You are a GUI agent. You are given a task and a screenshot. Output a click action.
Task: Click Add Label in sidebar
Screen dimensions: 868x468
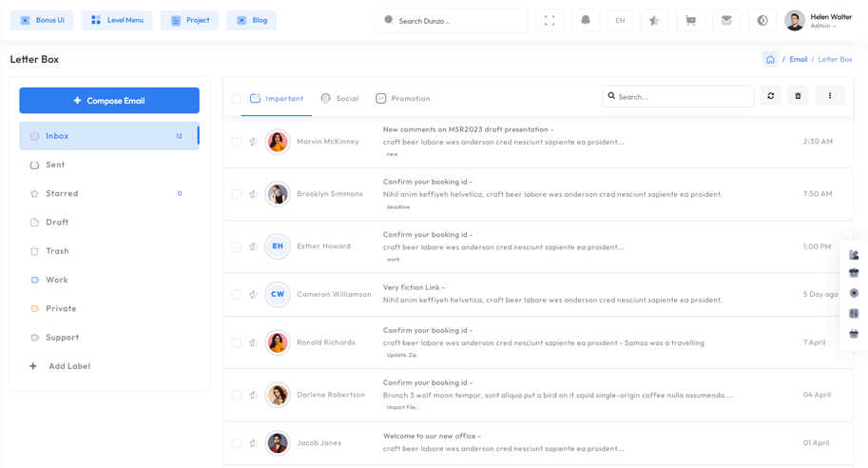(68, 366)
